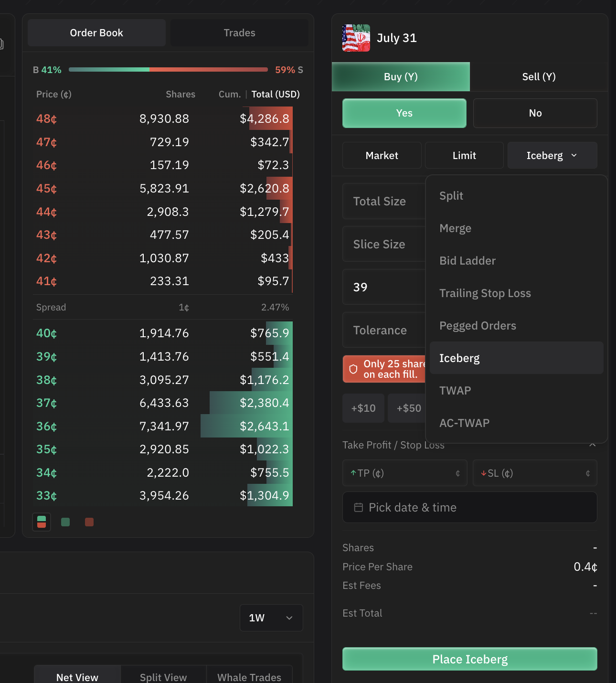Choose the Buy (Y) tab

(401, 77)
